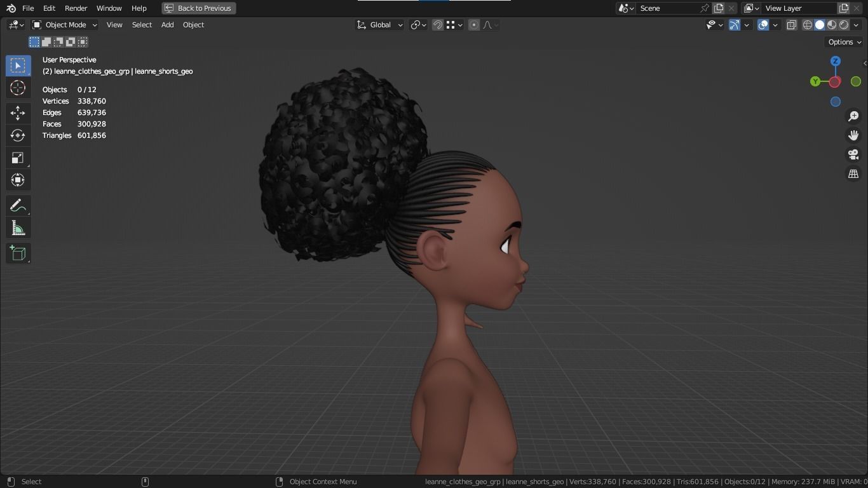Expand overlays options dropdown arrow
This screenshot has height=488, width=868.
[775, 25]
